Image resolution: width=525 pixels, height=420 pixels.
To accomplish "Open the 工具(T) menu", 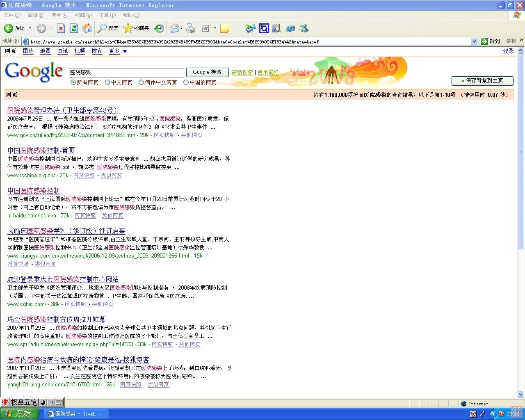I will point(107,15).
